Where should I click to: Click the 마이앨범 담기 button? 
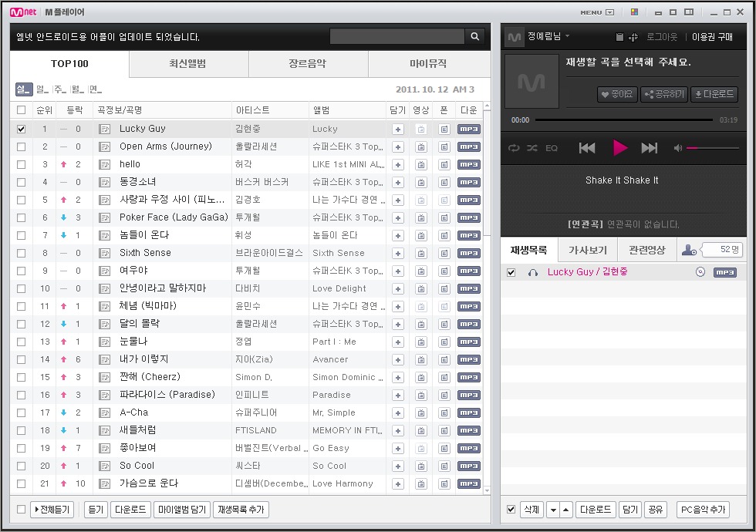(182, 510)
